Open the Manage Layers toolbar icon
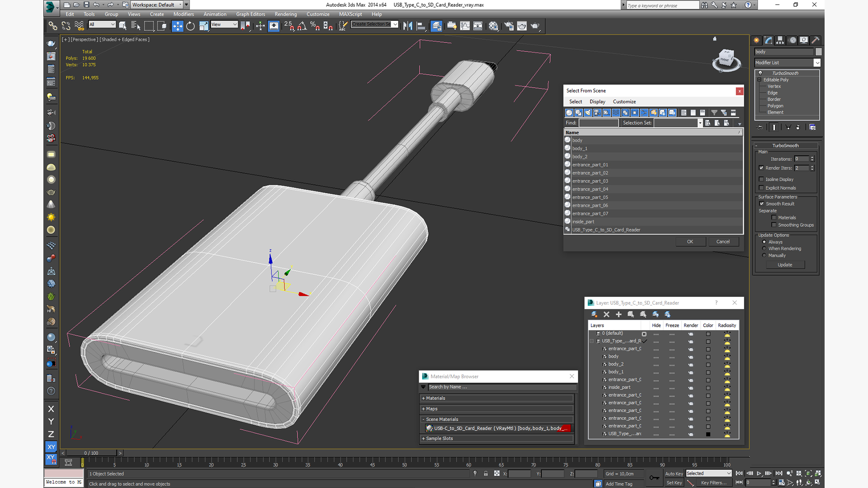 pyautogui.click(x=436, y=26)
